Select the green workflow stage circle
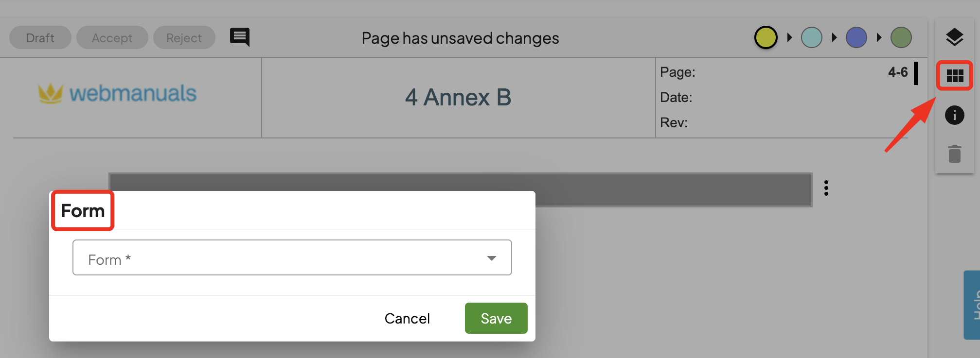The width and height of the screenshot is (980, 358). pos(901,37)
